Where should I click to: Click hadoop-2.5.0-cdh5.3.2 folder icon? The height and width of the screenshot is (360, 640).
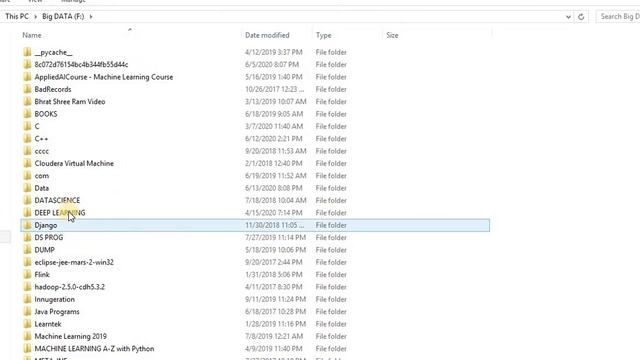tap(27, 287)
